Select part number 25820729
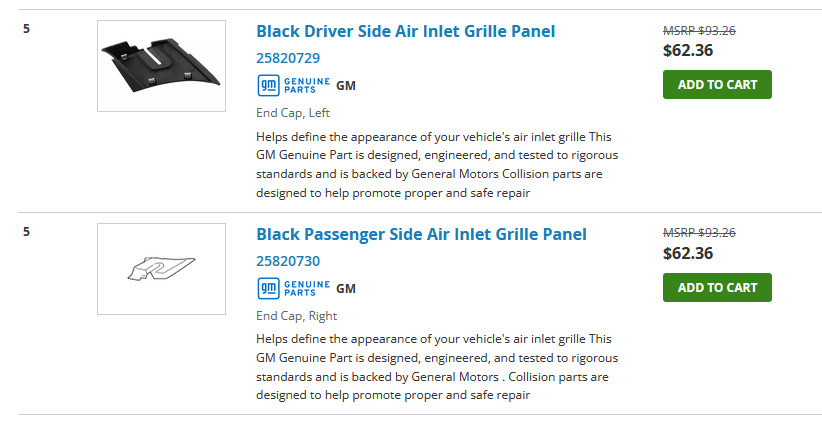 pos(288,58)
